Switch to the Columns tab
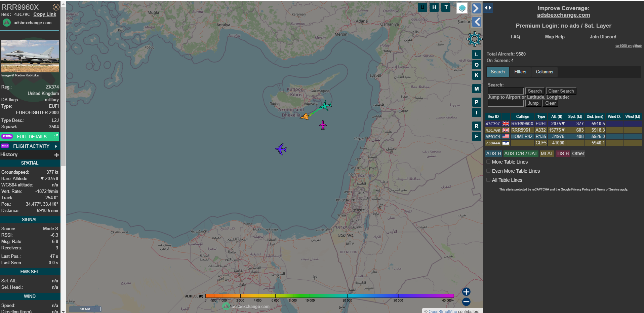The width and height of the screenshot is (644, 313). [545, 72]
